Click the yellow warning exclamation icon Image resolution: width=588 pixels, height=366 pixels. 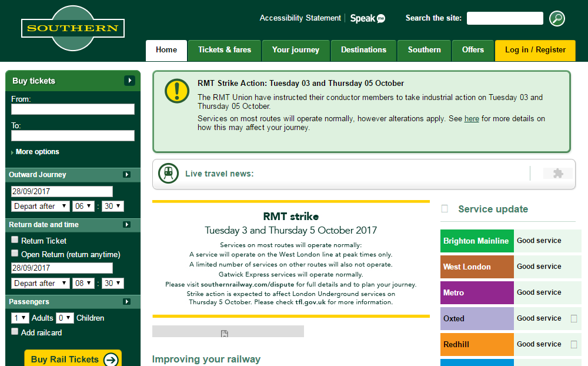(176, 91)
